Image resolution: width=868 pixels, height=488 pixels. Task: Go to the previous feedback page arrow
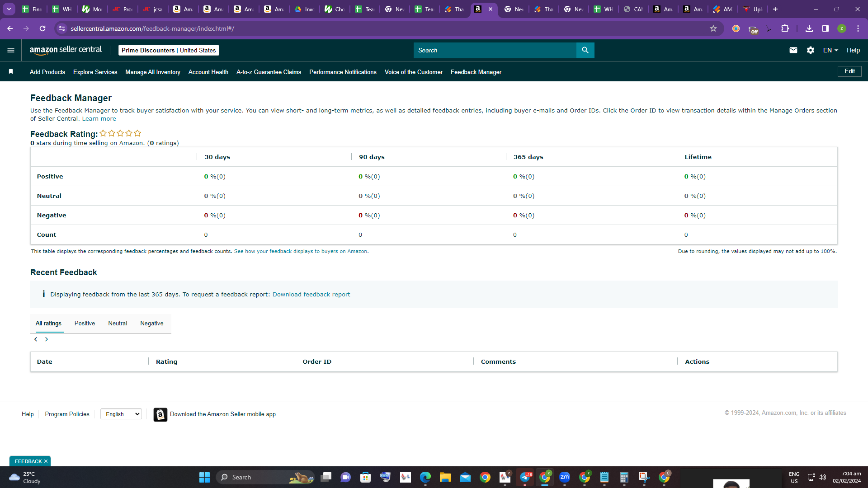[36, 339]
